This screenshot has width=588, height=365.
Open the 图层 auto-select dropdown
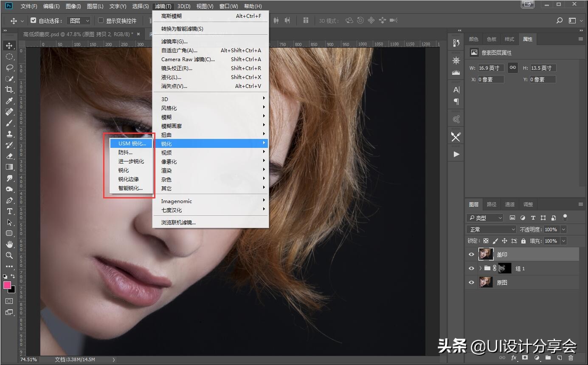click(x=79, y=20)
